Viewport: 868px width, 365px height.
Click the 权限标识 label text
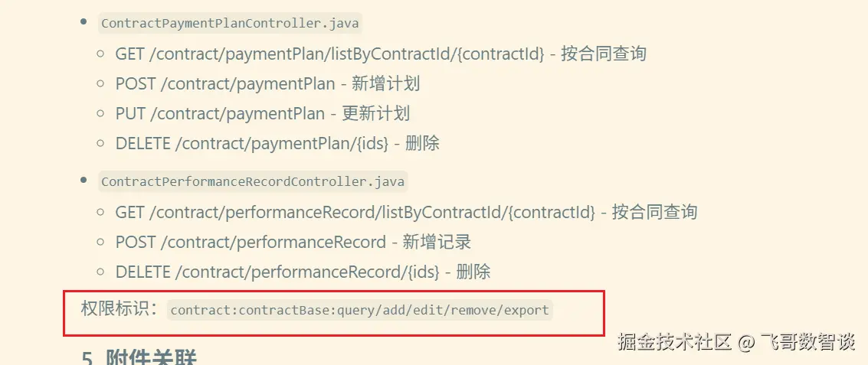point(119,309)
